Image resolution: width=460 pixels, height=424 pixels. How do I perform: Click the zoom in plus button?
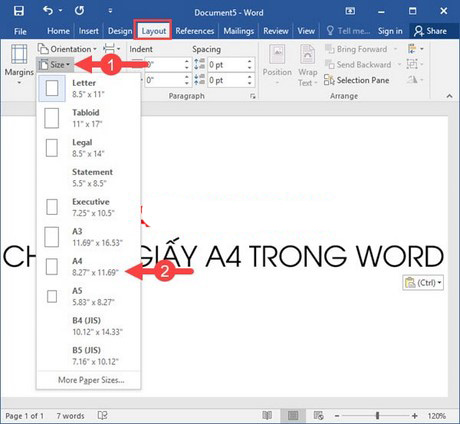[x=415, y=416]
